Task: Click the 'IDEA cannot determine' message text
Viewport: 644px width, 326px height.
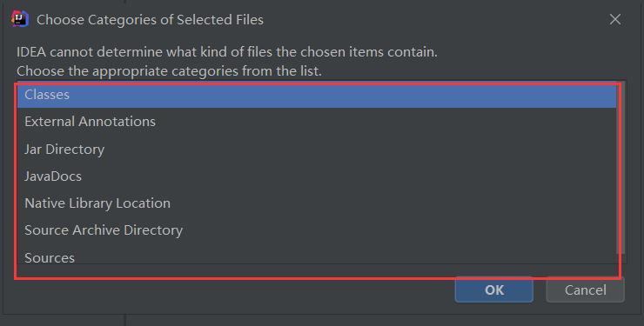Action: click(x=227, y=52)
